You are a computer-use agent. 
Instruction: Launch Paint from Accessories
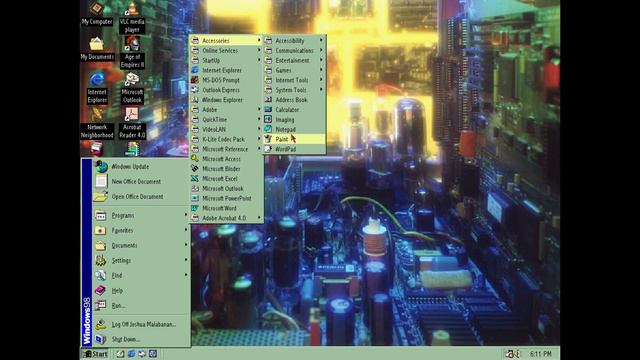click(x=294, y=139)
